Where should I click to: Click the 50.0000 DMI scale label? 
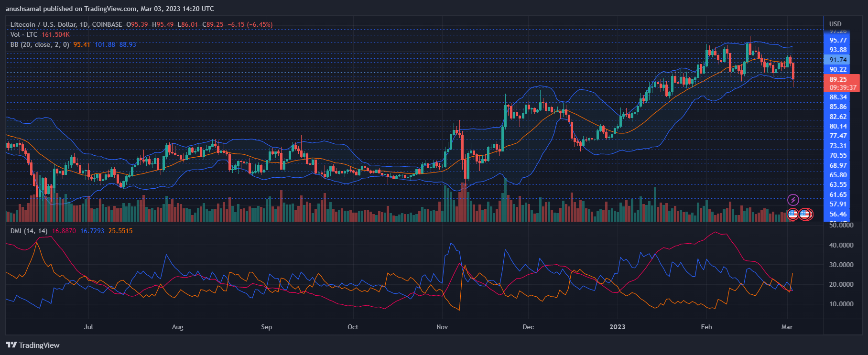coord(841,225)
